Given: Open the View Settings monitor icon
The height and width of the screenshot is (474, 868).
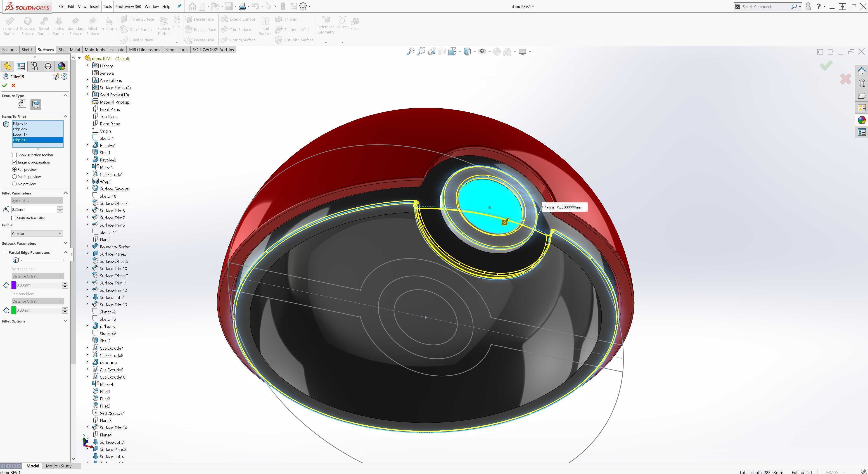Looking at the screenshot, I should (x=522, y=52).
